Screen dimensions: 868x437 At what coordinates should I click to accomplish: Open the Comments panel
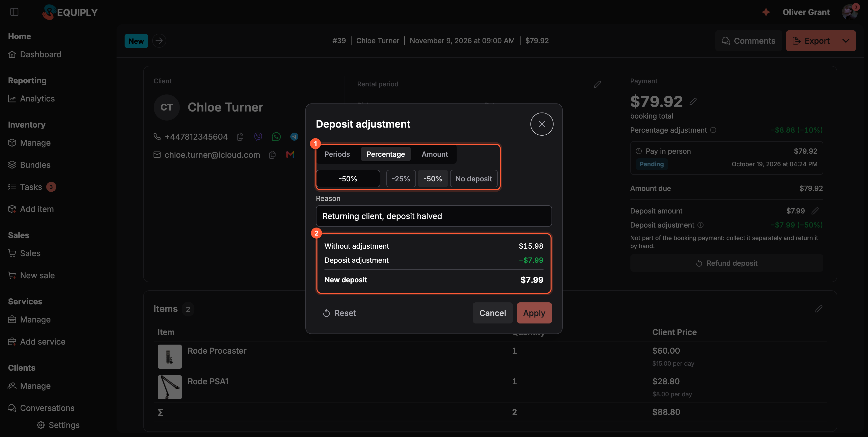tap(748, 41)
